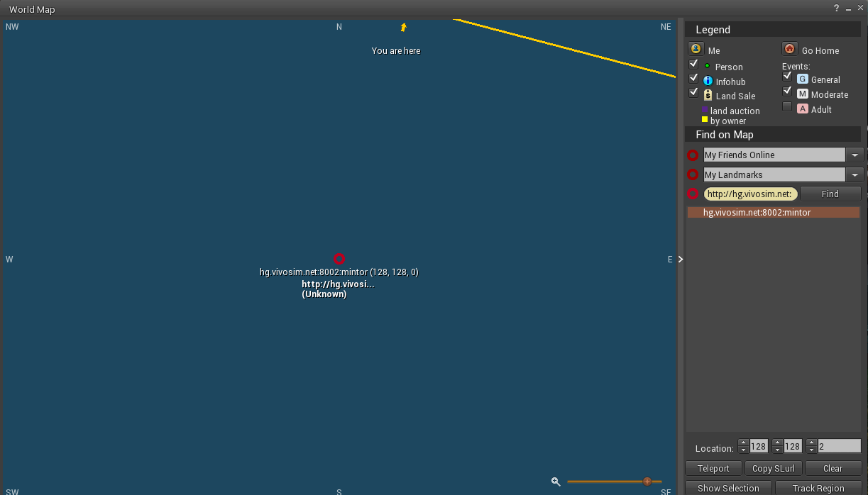Click the red target icon beside My Landmarks
Screen dimensions: 868x495
[693, 174]
